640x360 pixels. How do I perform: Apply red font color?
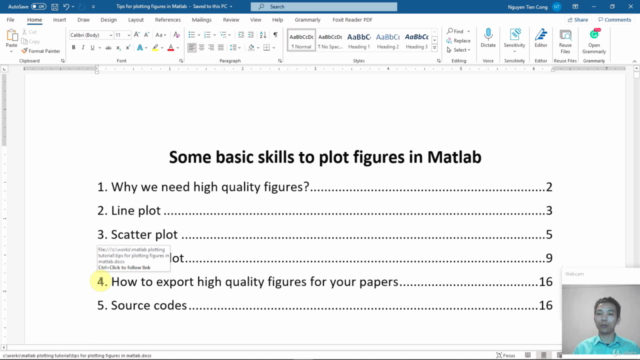tap(171, 48)
